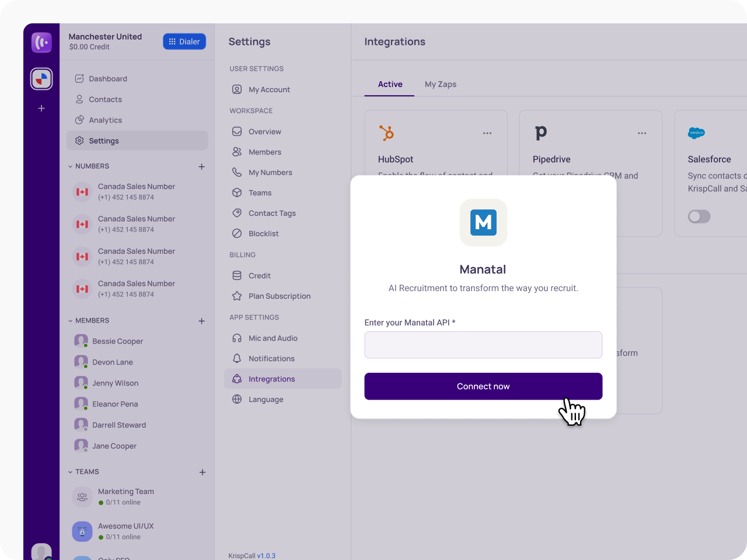Add a new number with plus icon

(x=202, y=166)
